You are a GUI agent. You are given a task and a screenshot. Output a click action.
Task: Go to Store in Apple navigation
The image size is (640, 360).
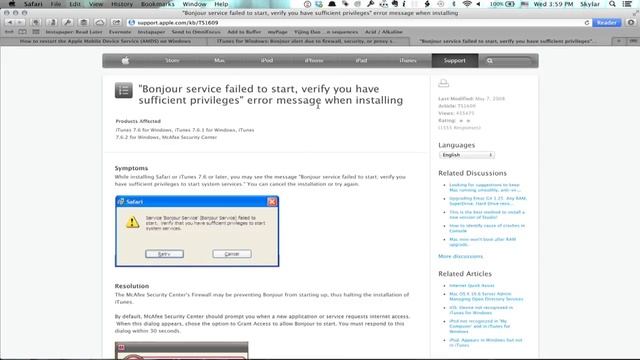172,60
